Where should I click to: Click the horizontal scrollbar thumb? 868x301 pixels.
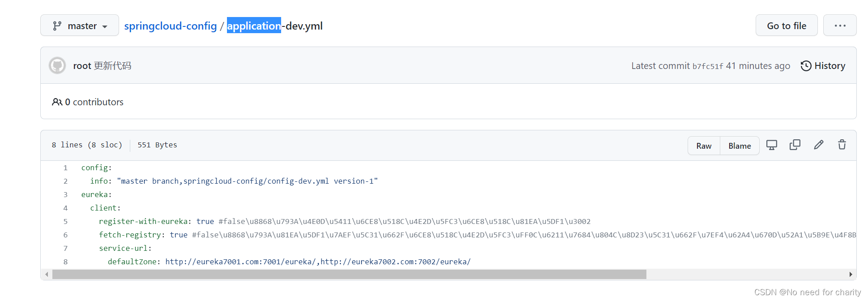(349, 274)
